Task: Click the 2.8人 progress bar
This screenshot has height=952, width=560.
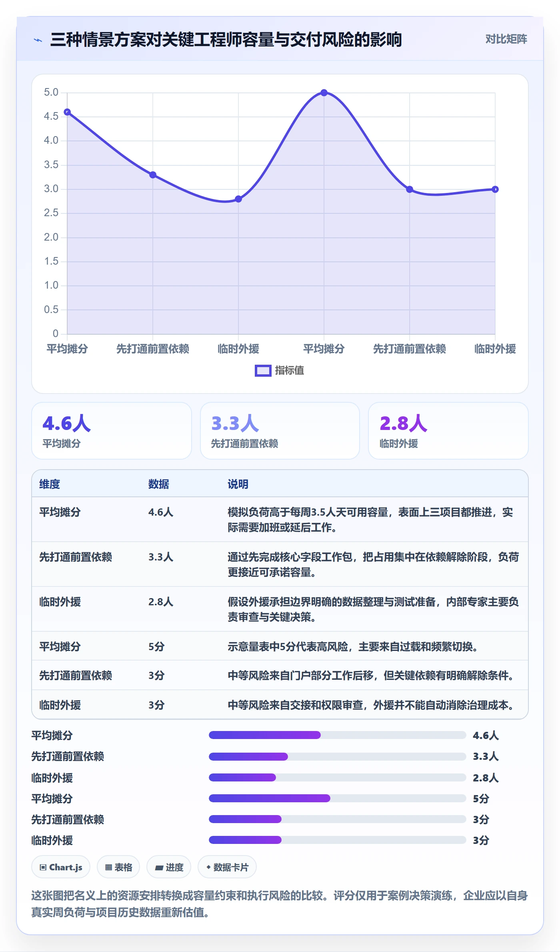Action: [337, 777]
